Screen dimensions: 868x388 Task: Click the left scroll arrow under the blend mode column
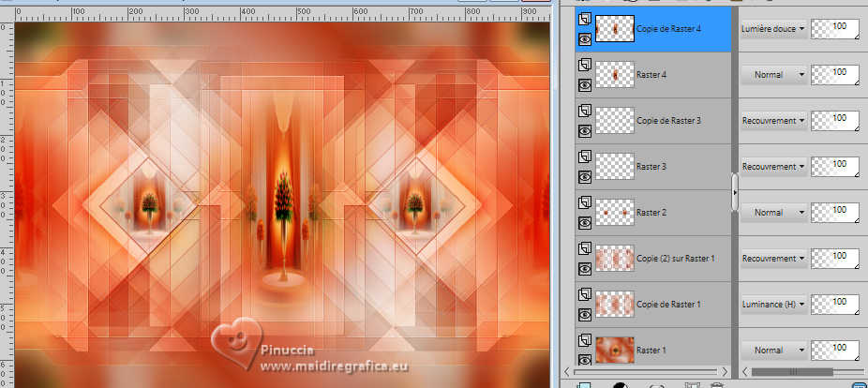point(745,372)
